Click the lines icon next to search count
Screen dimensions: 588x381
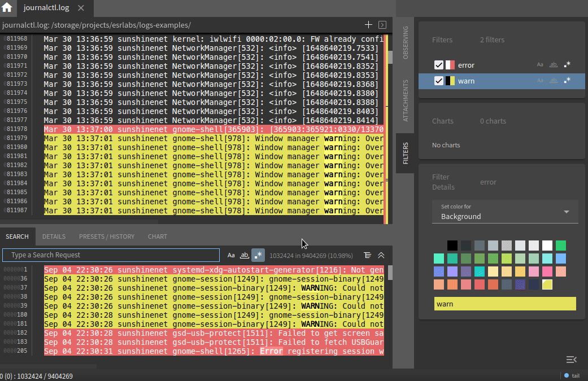pyautogui.click(x=368, y=255)
